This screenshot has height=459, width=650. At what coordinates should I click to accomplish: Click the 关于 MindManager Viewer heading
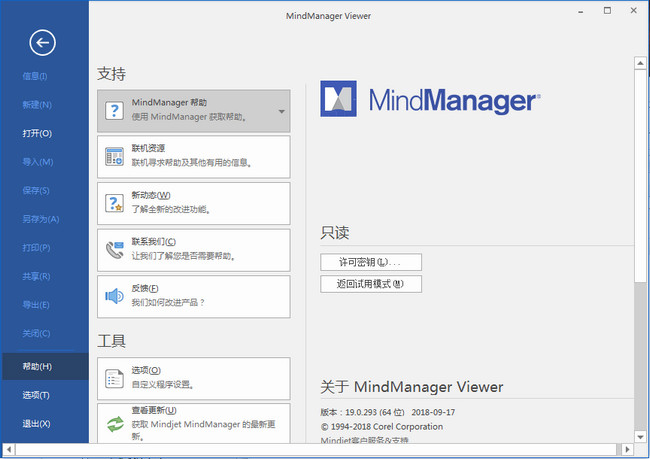[x=412, y=386]
